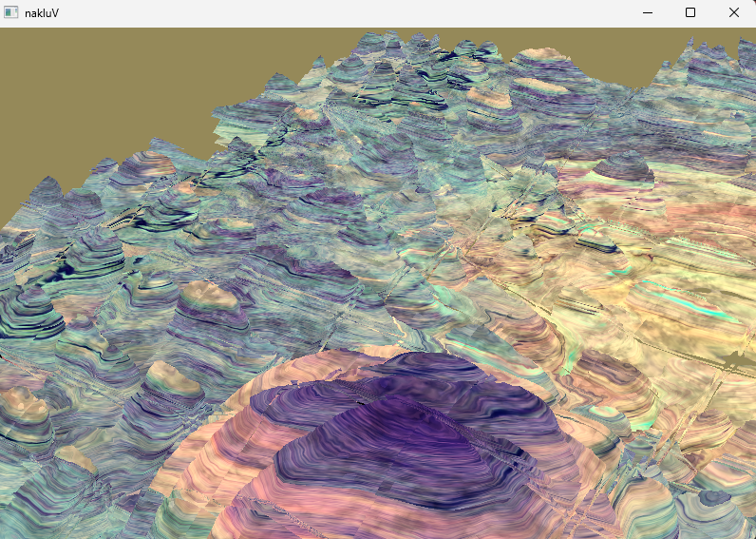This screenshot has height=539, width=756.
Task: Click the nakluV app icon in title bar
Action: (11, 12)
